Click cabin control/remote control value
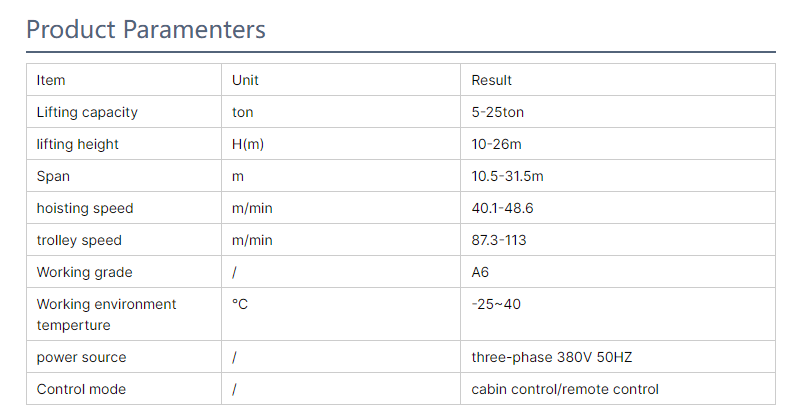This screenshot has height=412, width=811. click(565, 389)
